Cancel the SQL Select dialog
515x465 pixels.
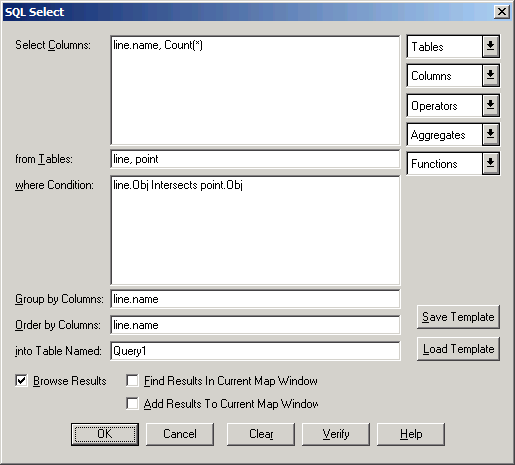coord(180,434)
